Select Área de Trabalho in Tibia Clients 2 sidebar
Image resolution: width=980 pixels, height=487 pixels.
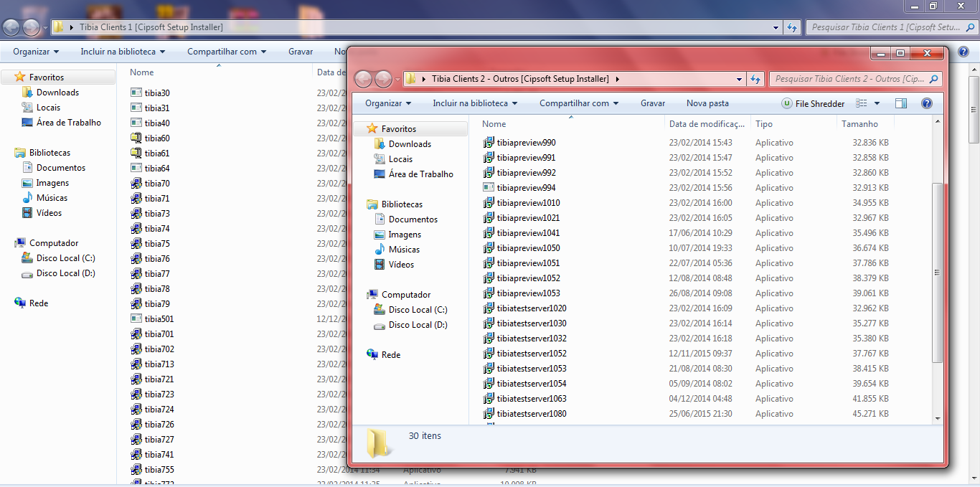coord(421,174)
